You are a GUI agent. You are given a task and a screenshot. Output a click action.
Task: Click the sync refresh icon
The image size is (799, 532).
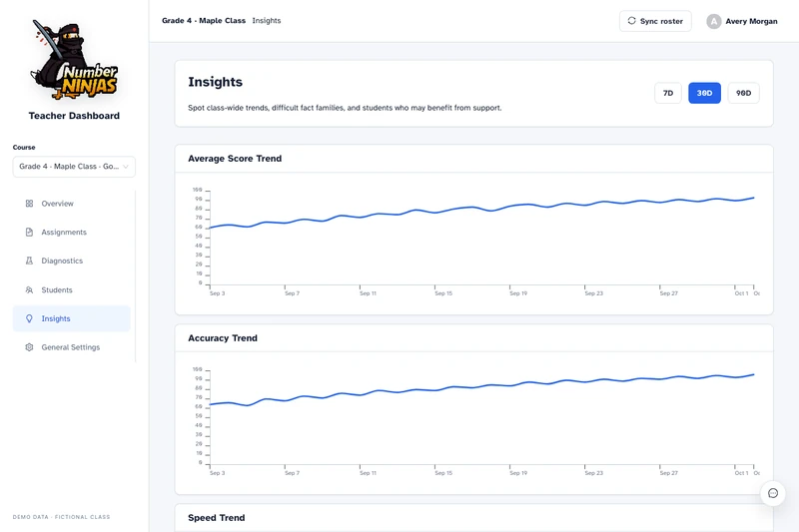[x=632, y=21]
